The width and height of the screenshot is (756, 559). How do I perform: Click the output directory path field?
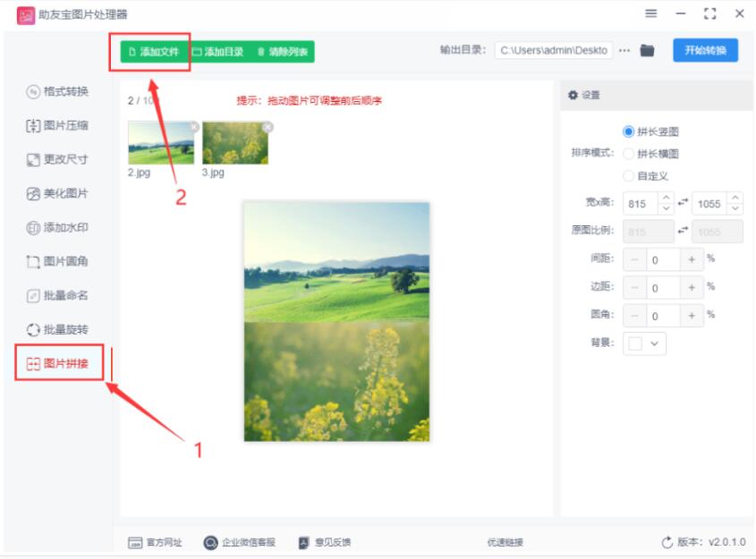(554, 50)
